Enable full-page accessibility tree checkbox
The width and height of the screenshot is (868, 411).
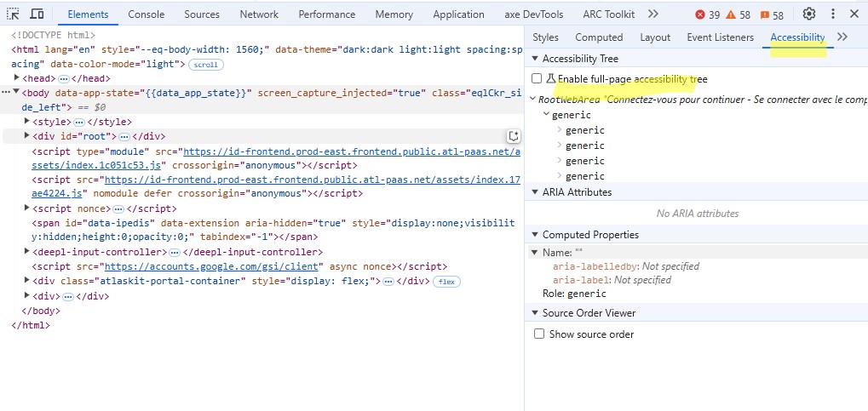tap(537, 79)
